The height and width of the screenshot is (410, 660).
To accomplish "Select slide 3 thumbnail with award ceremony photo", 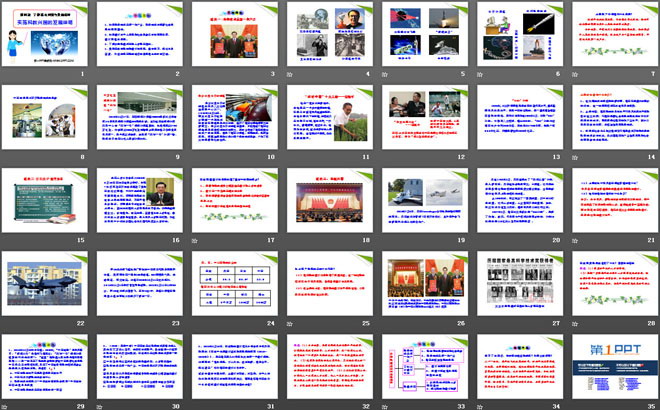I will coord(235,34).
